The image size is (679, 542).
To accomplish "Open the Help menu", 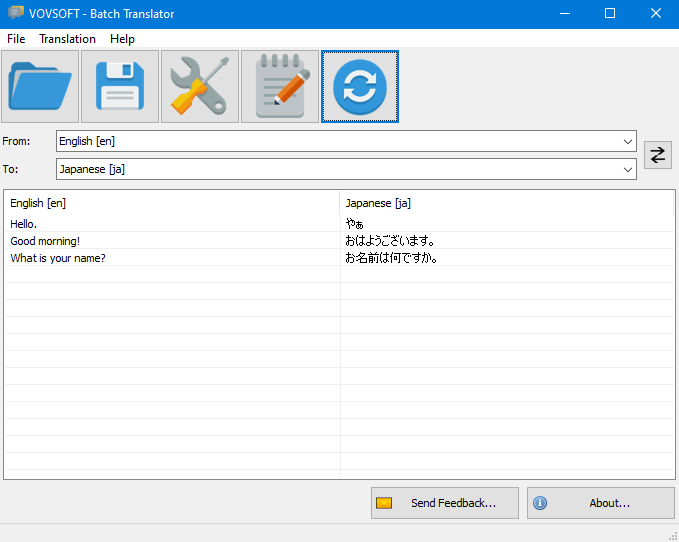I will (x=122, y=39).
